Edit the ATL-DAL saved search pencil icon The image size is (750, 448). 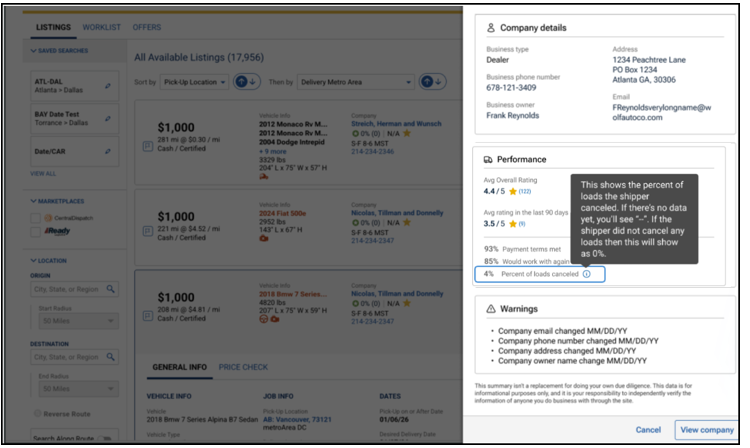pyautogui.click(x=108, y=86)
